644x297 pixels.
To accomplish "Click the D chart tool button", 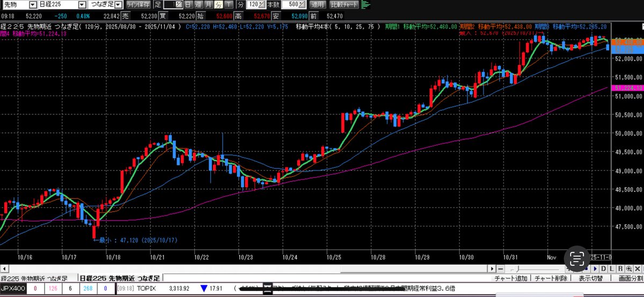I will tap(603, 269).
